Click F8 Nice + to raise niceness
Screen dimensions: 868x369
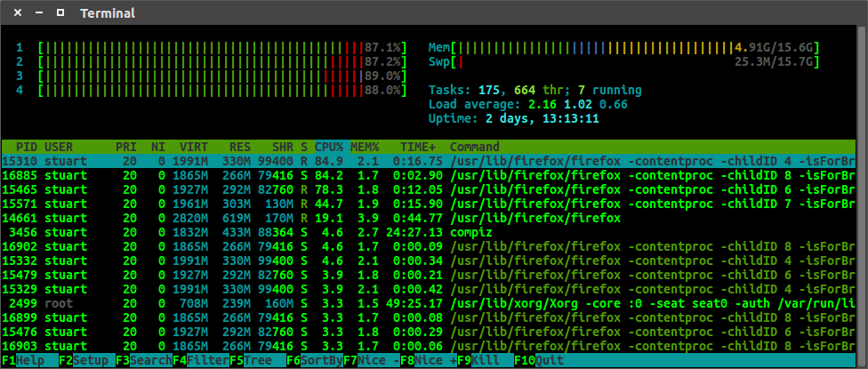[x=429, y=360]
